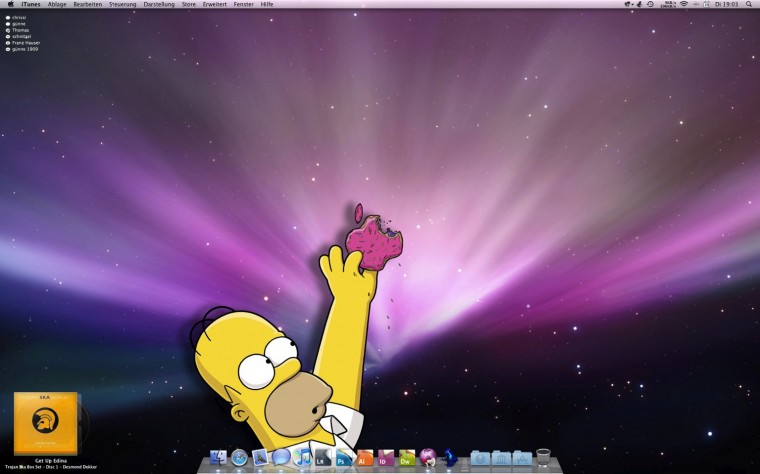This screenshot has width=760, height=474.
Task: Open the Mail eagle stamp icon
Action: click(x=260, y=457)
